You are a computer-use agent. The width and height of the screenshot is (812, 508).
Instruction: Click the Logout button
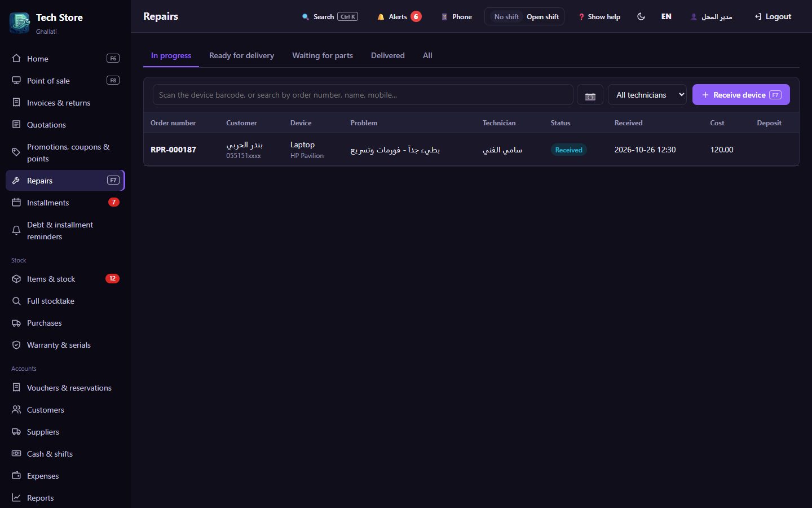773,16
